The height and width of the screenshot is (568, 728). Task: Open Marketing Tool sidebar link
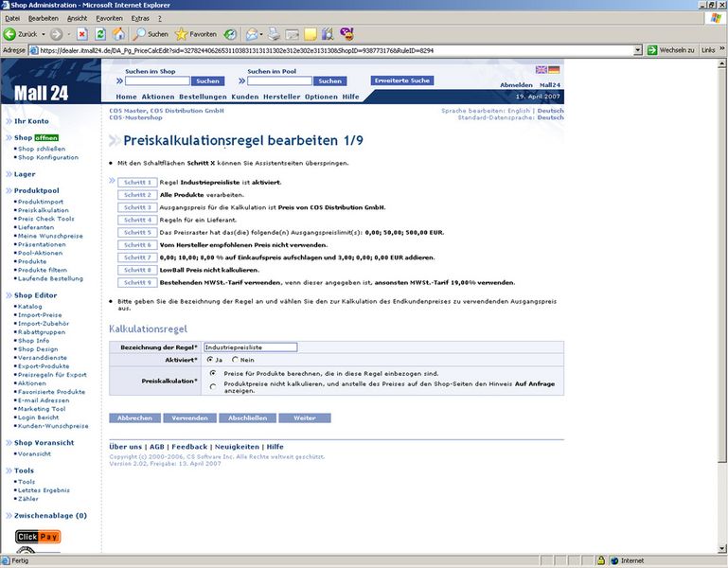42,409
